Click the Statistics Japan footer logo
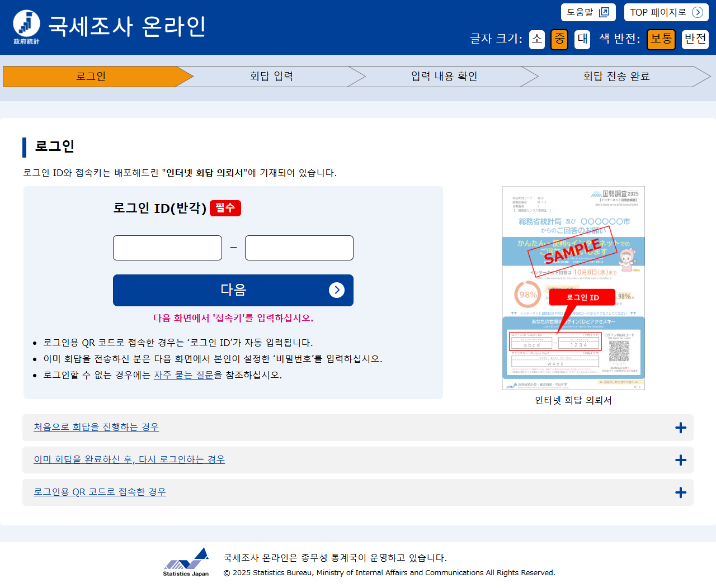Screen dimensions: 716x588 click(186, 562)
